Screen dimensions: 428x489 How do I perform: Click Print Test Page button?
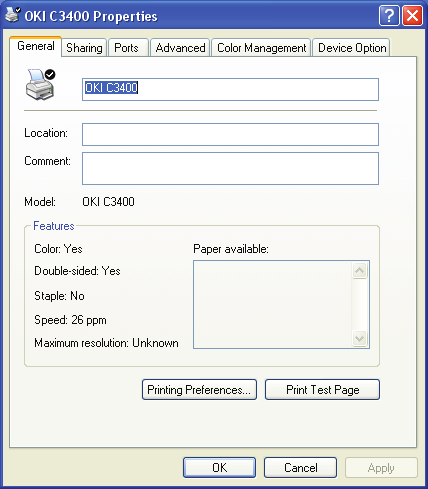(x=322, y=389)
